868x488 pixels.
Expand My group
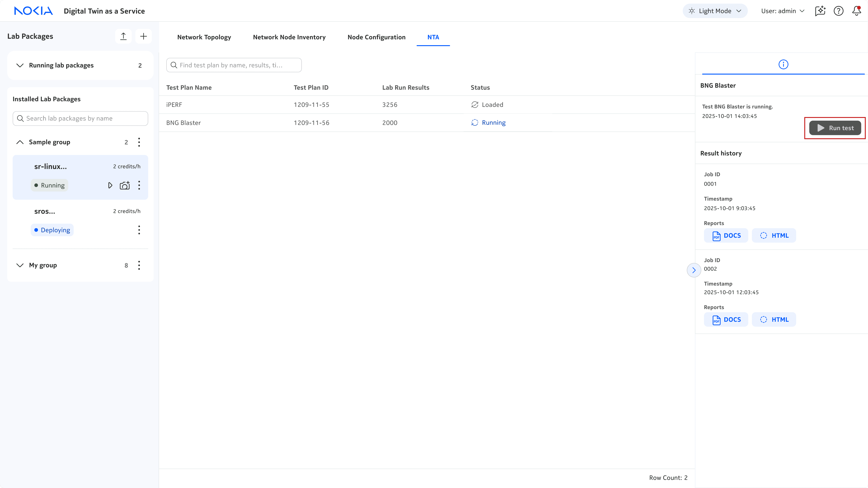(x=20, y=265)
